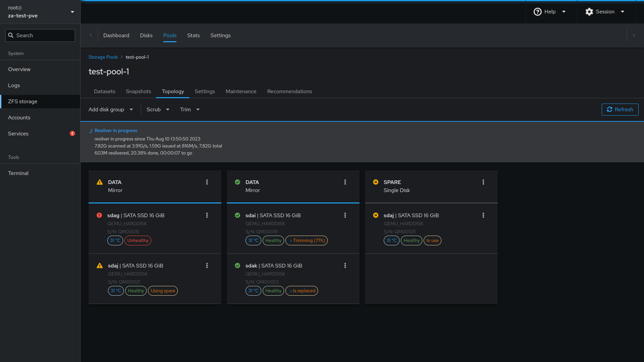Click the SPARE group paused status icon
The height and width of the screenshot is (362, 644).
tap(376, 182)
